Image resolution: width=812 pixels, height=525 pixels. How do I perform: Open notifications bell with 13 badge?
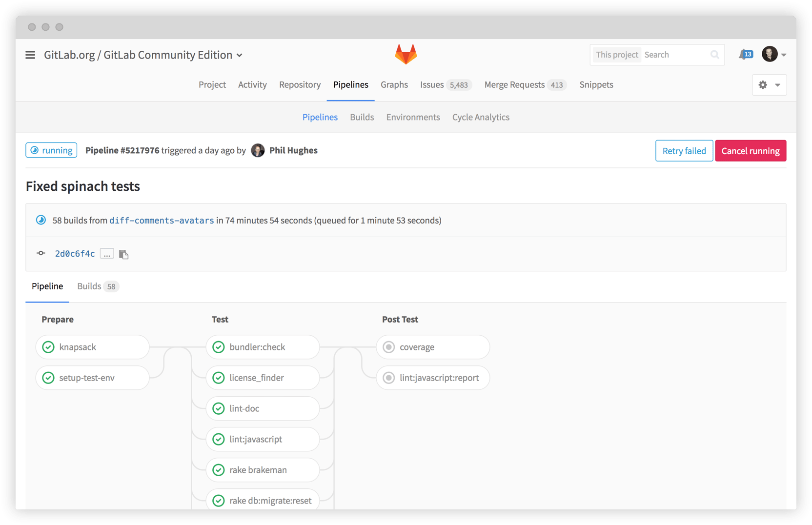point(746,54)
